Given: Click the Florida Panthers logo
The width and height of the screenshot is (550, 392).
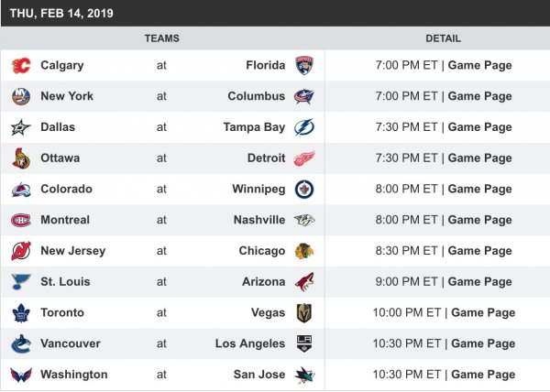Looking at the screenshot, I should coord(303,66).
